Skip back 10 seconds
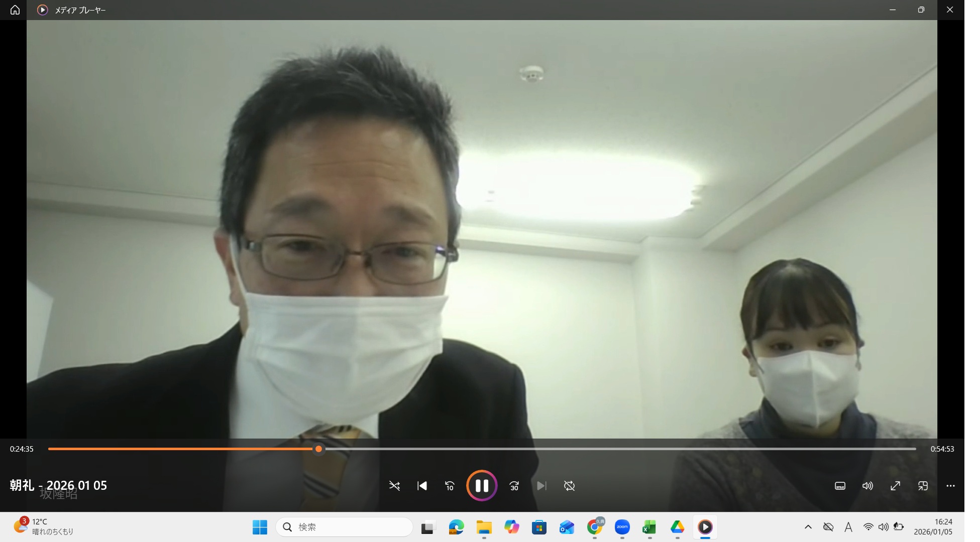This screenshot has height=542, width=980. (450, 486)
